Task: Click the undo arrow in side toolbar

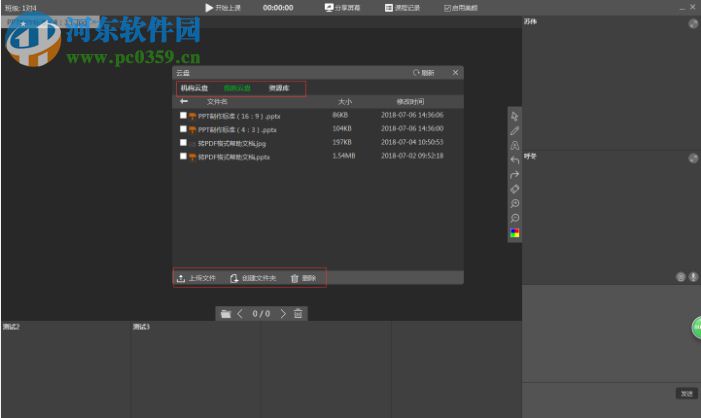Action: pyautogui.click(x=515, y=160)
